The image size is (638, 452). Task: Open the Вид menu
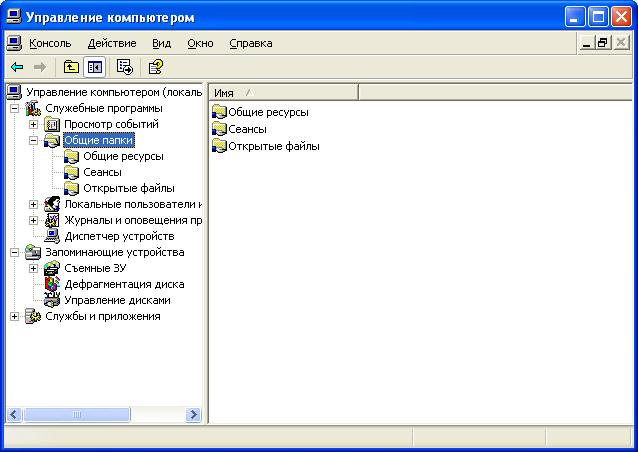[162, 43]
